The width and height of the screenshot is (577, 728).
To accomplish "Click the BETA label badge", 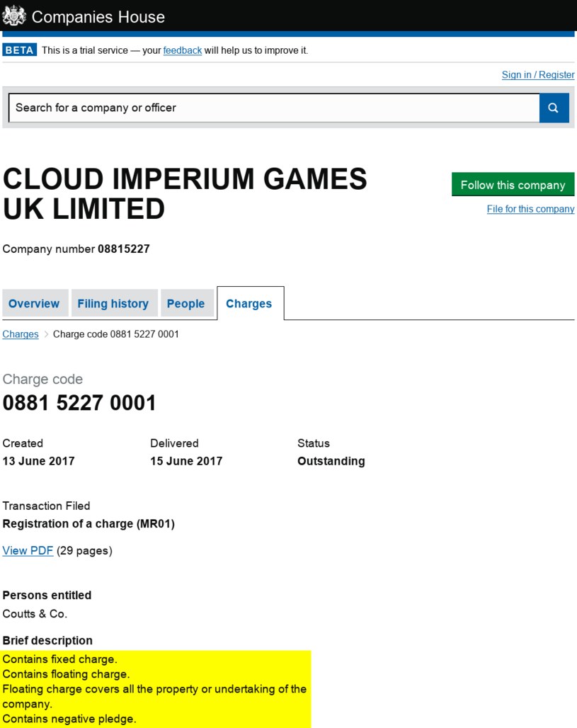I will pyautogui.click(x=20, y=50).
